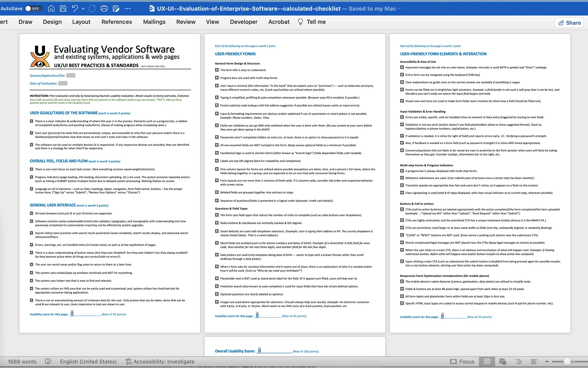
Task: Click the Share button
Action: coord(569,23)
